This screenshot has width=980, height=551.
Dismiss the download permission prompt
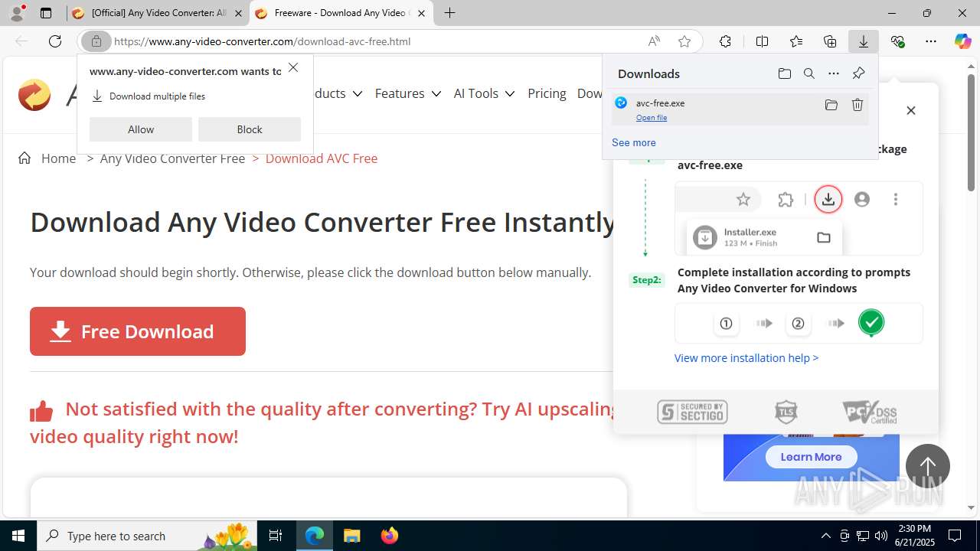(x=293, y=68)
